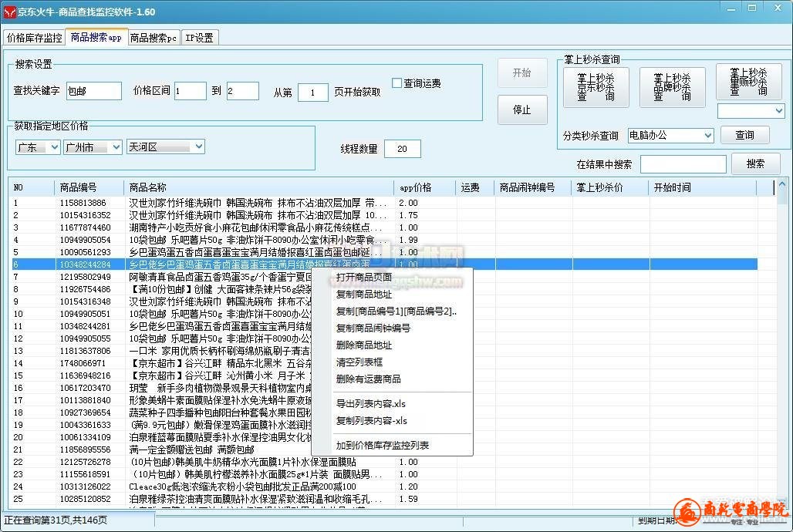Choose 删除商品地址 from the context menu
Image resolution: width=793 pixels, height=532 pixels.
(363, 345)
